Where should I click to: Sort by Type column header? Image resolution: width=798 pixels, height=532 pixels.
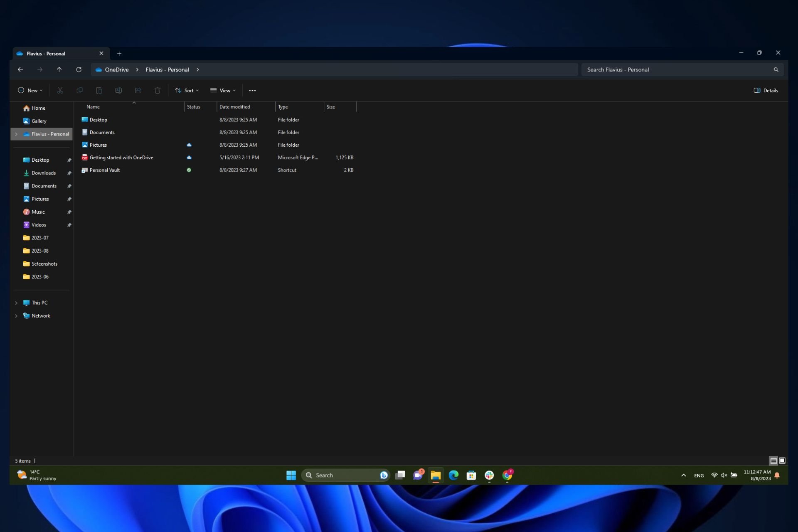coord(300,107)
